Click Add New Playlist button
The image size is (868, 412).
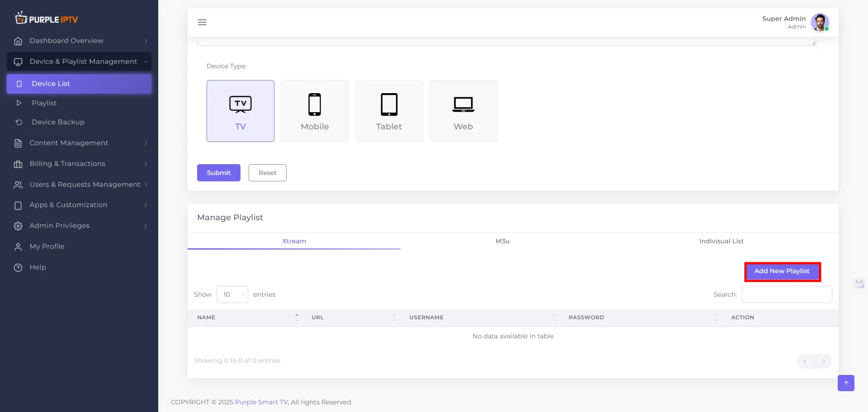click(782, 271)
